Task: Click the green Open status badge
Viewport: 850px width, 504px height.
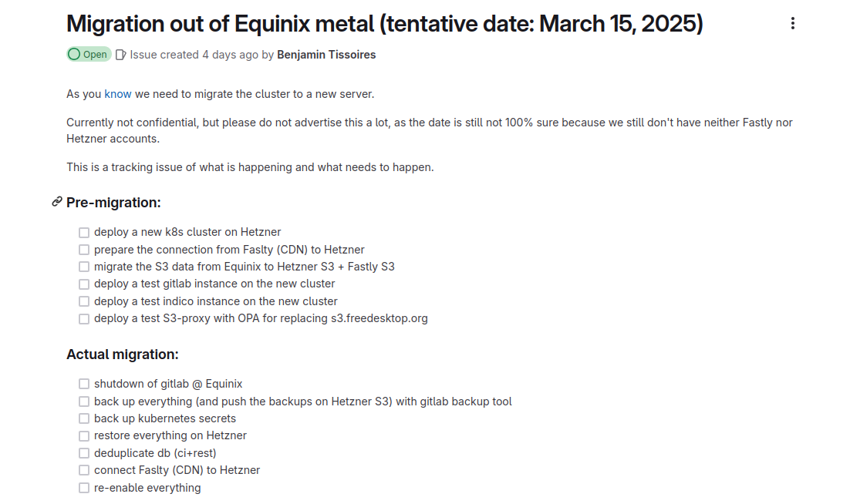Action: coord(89,55)
